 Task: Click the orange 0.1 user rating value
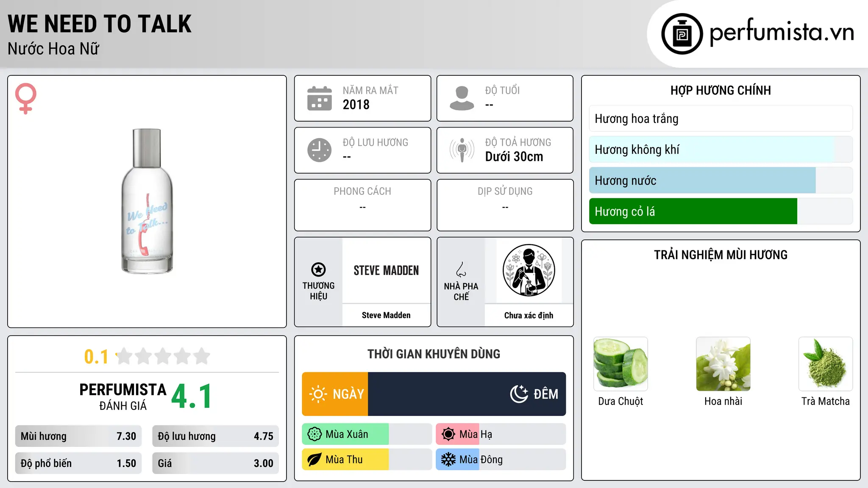(96, 357)
